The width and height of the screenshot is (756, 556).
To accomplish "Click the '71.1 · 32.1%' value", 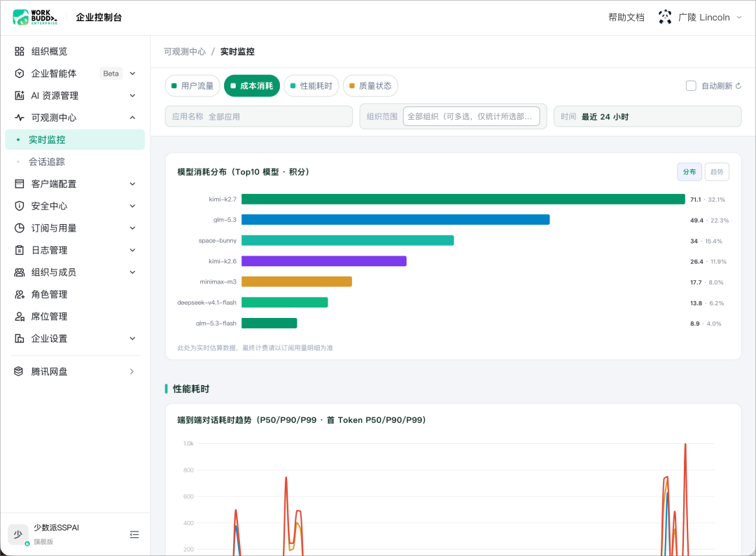I will [707, 200].
